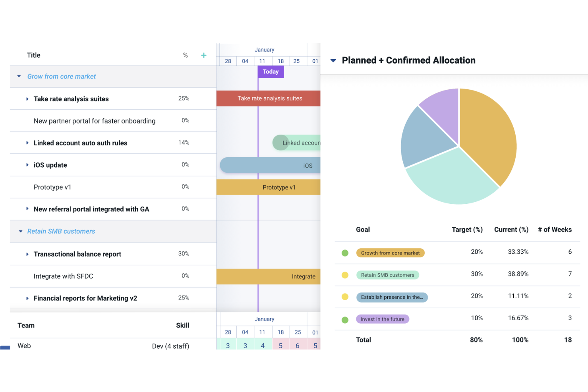Click the yellow Integrate Gantt bar
The height and width of the screenshot is (392, 588).
(268, 276)
